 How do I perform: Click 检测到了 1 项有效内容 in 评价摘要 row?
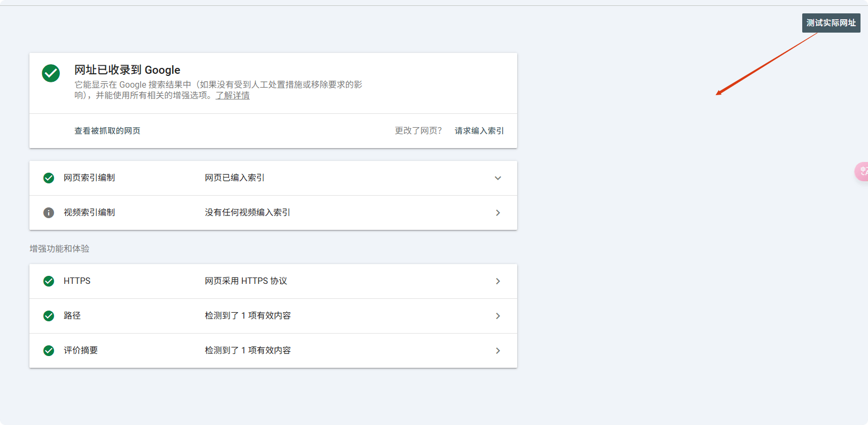[248, 351]
